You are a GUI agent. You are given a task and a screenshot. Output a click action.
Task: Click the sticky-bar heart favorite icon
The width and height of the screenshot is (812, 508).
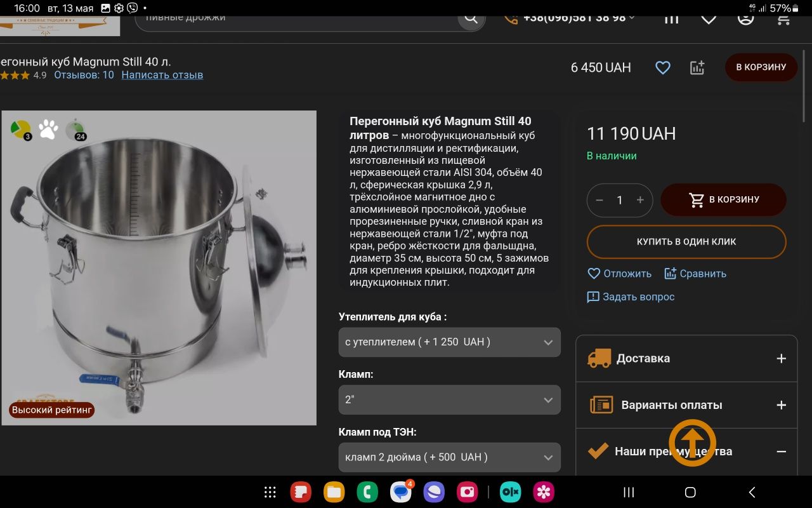663,68
